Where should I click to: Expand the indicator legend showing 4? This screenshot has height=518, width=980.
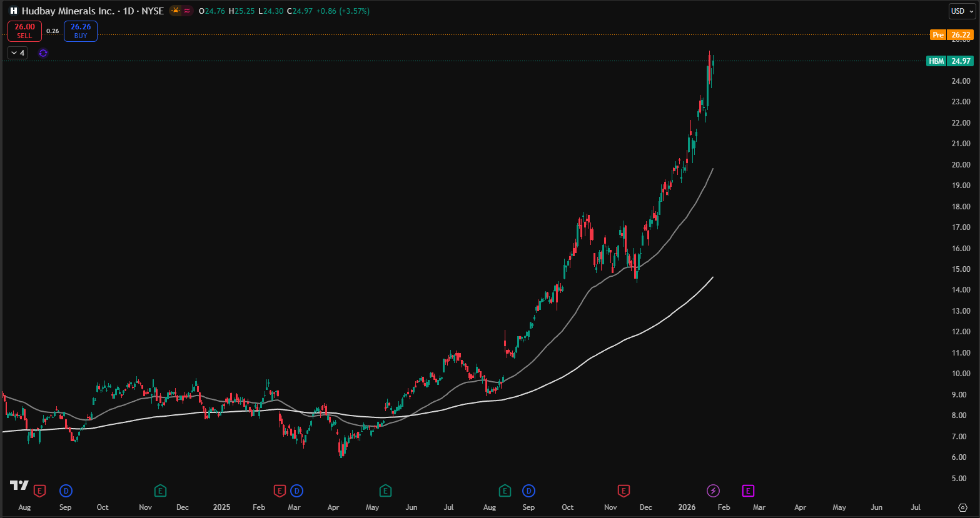coord(18,53)
